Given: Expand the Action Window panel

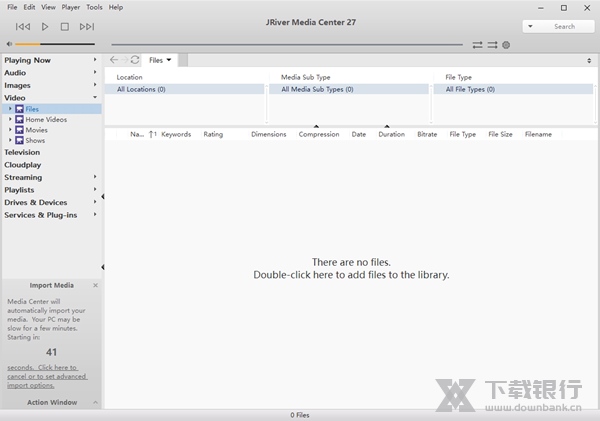Looking at the screenshot, I should pyautogui.click(x=96, y=403).
